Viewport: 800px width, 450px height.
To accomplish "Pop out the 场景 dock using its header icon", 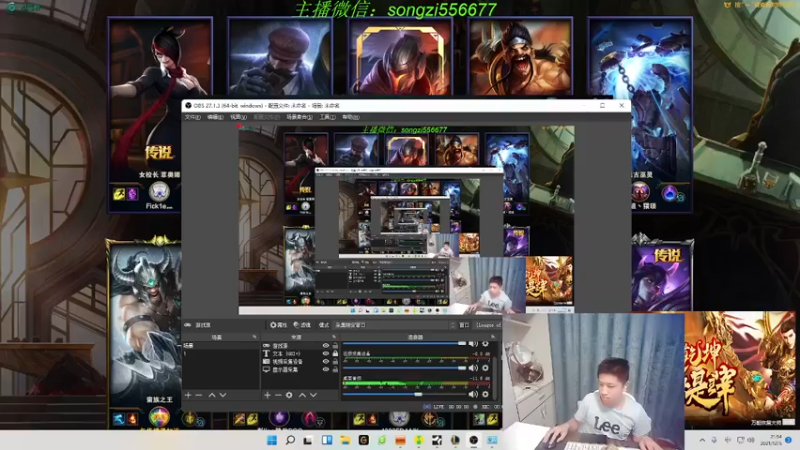I will [x=254, y=337].
